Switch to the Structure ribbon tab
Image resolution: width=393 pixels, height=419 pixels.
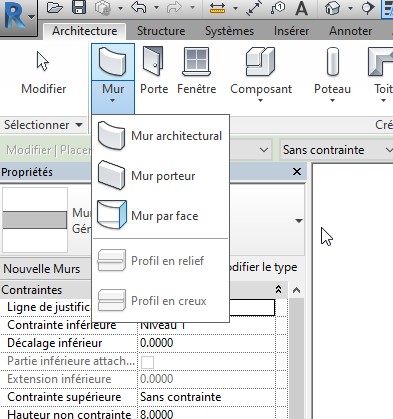click(161, 31)
